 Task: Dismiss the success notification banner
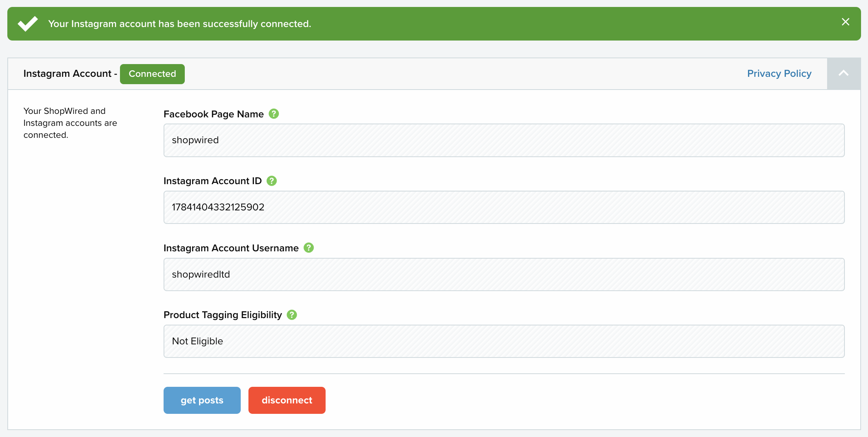click(x=846, y=22)
